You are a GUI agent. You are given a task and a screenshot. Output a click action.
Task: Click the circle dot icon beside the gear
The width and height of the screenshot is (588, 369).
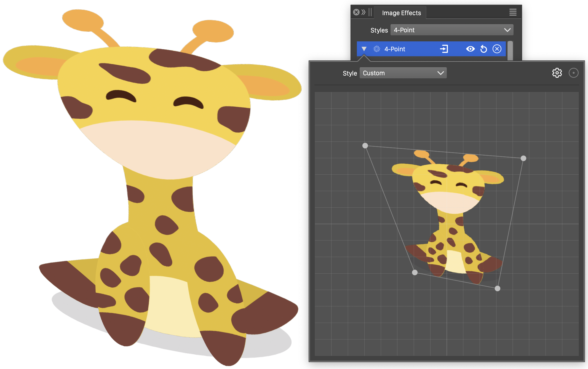pos(573,73)
